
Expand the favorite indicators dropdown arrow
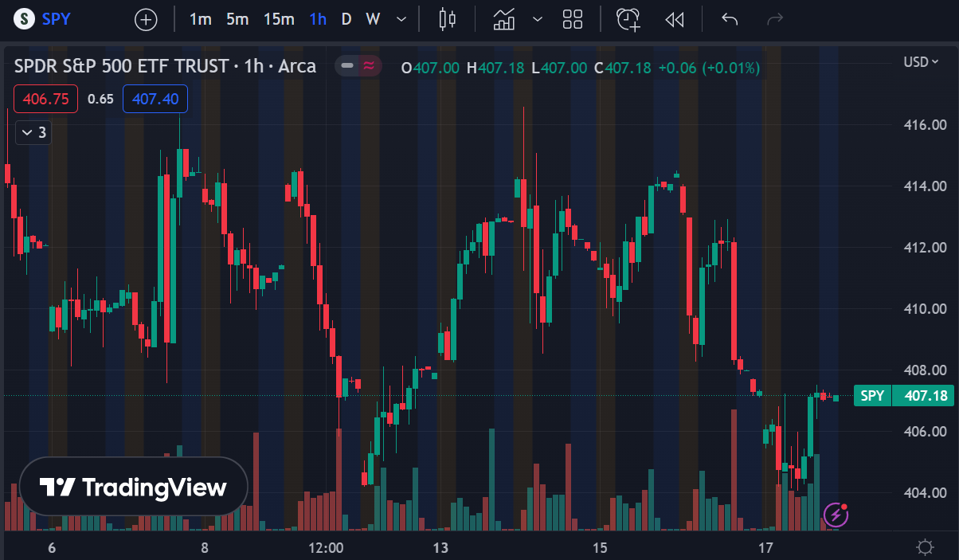point(538,19)
